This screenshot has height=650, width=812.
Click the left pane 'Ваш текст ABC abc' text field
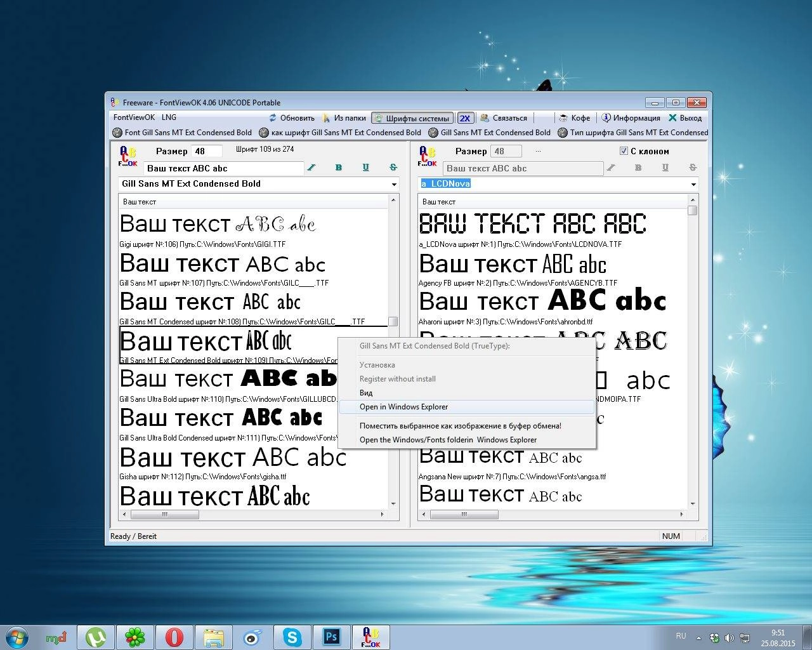point(225,168)
